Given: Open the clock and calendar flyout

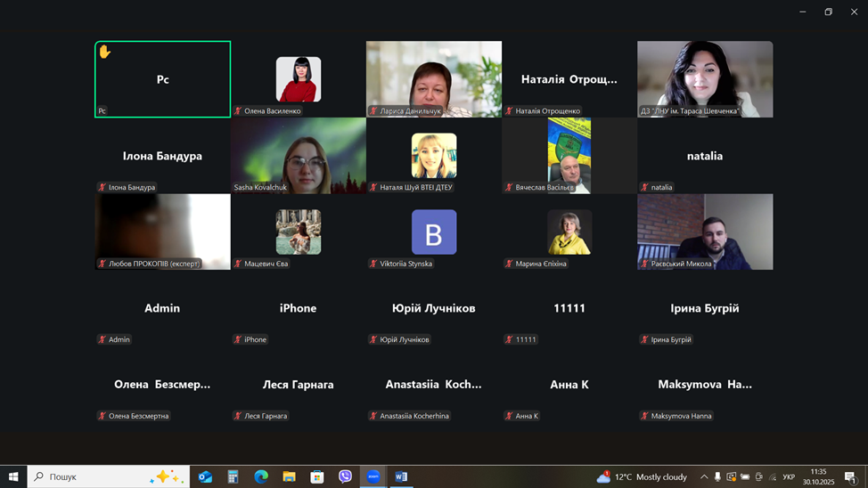Looking at the screenshot, I should (x=818, y=477).
